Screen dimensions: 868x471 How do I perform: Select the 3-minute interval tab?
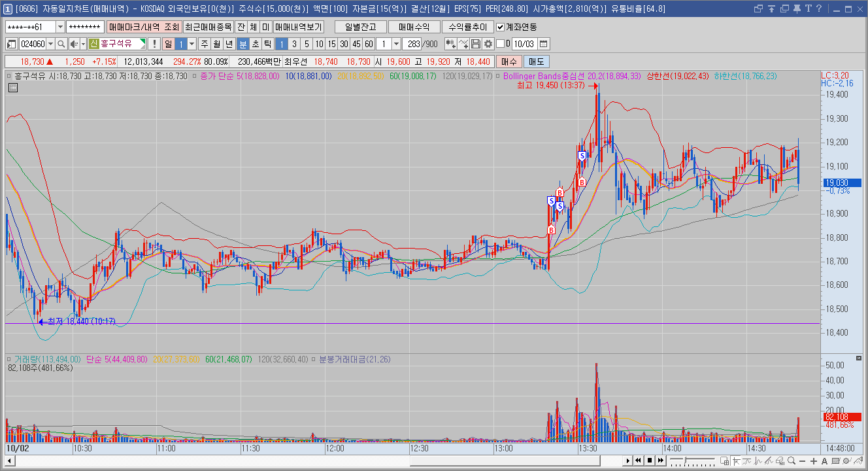(294, 44)
